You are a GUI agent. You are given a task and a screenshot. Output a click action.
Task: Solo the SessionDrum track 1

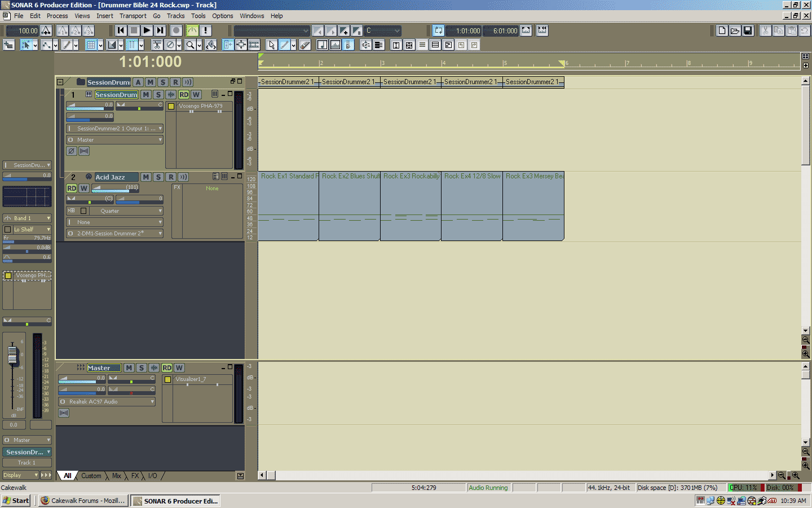158,95
